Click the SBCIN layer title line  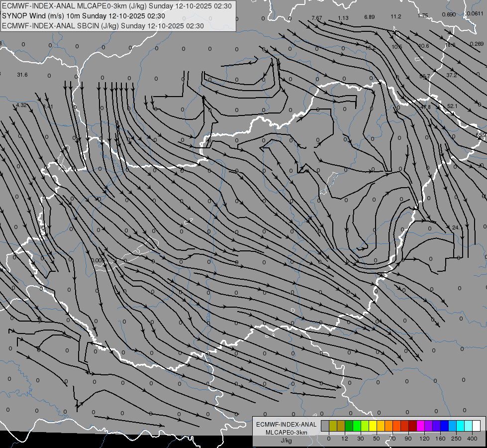tap(103, 26)
